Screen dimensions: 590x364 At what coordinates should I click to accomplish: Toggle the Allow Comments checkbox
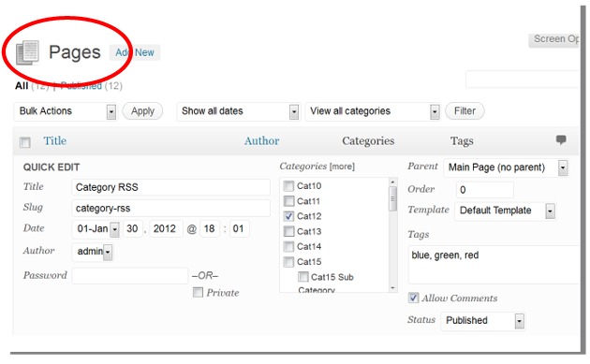pos(413,298)
